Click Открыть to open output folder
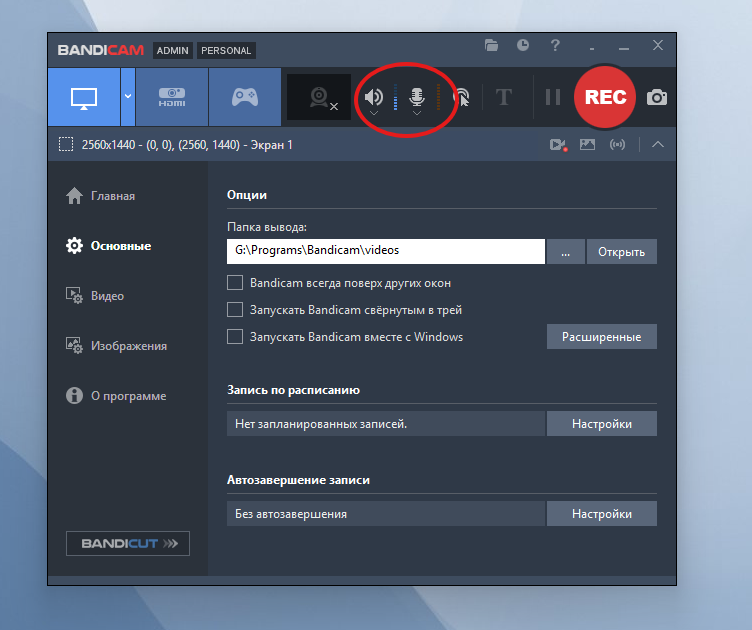Image resolution: width=752 pixels, height=630 pixels. click(x=622, y=251)
